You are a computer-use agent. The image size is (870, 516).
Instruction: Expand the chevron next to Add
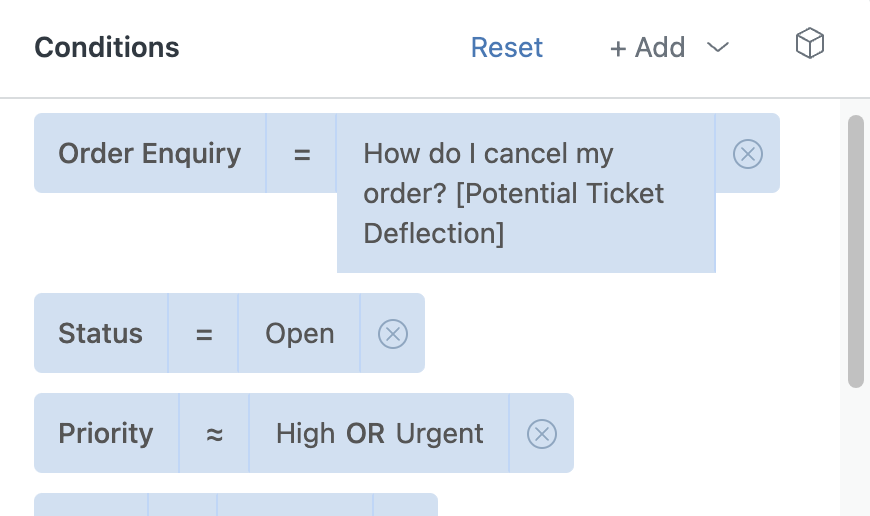pyautogui.click(x=717, y=47)
